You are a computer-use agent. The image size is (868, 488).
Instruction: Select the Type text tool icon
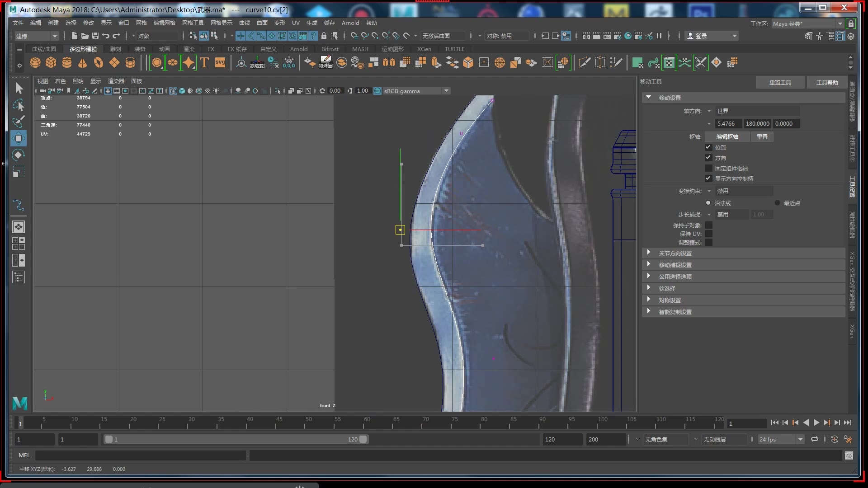tap(204, 63)
